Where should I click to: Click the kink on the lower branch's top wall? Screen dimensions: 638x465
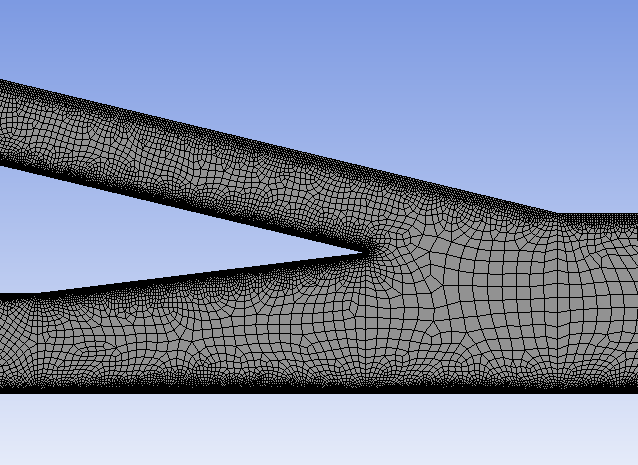pos(40,294)
